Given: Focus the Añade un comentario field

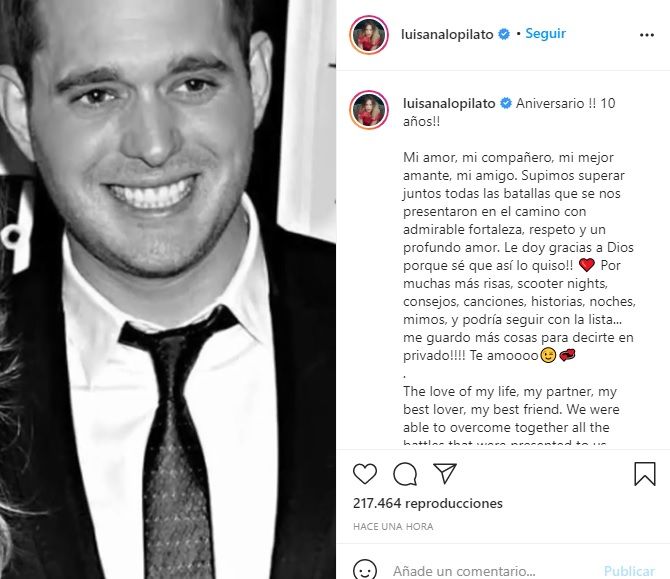Looking at the screenshot, I should pos(491,570).
